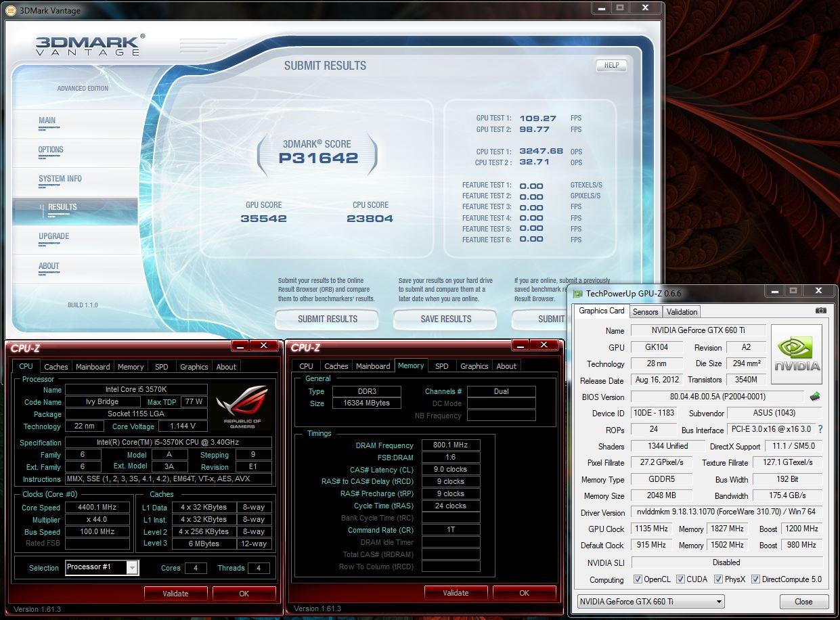Click the 3DMark Vantage title bar icon
The width and height of the screenshot is (840, 620).
tap(11, 10)
